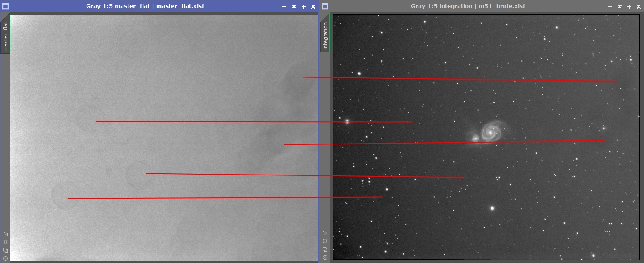The image size is (644, 263).
Task: Click the 'Gray 1:5 integration | m51_brute.xisf' title
Action: (468, 6)
